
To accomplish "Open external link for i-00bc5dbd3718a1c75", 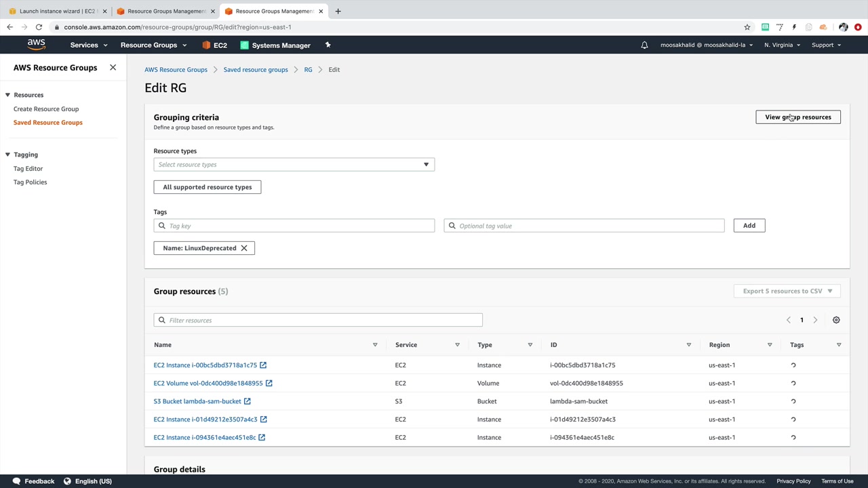I will [x=263, y=365].
